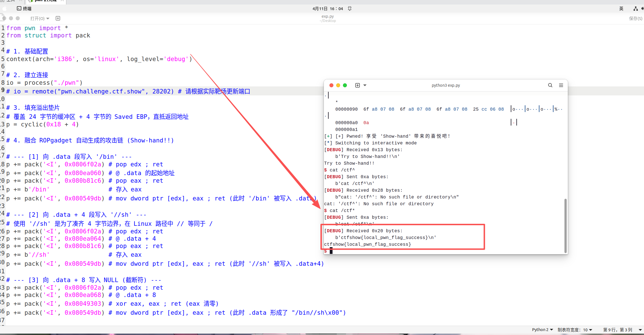
Task: Click the notification bell beside the clock
Action: [x=350, y=8]
